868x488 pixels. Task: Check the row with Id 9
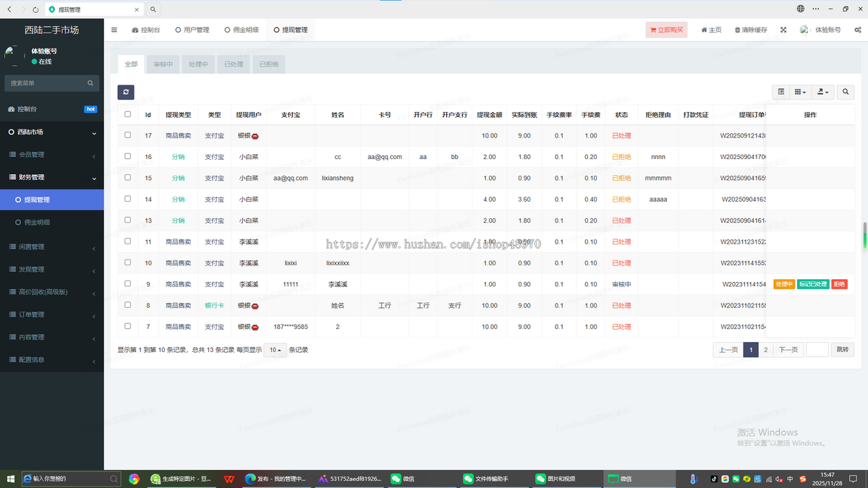128,284
